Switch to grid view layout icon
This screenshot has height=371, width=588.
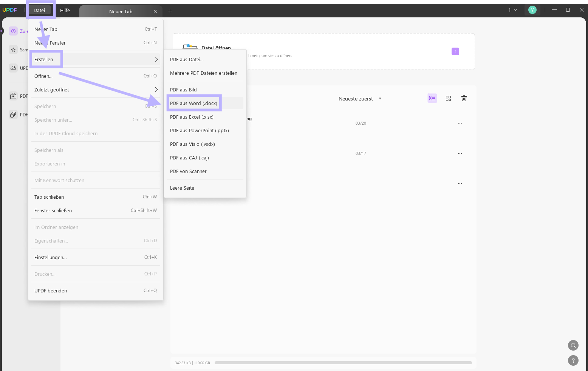448,98
